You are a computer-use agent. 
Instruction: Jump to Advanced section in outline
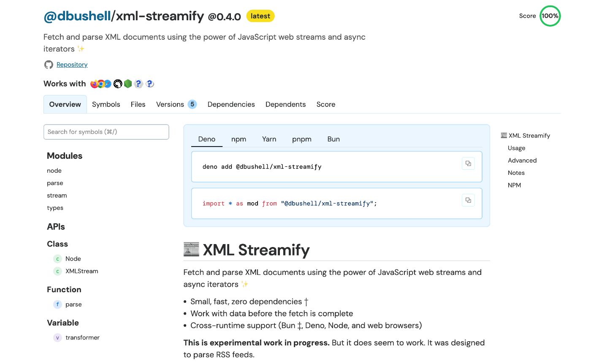pyautogui.click(x=522, y=160)
